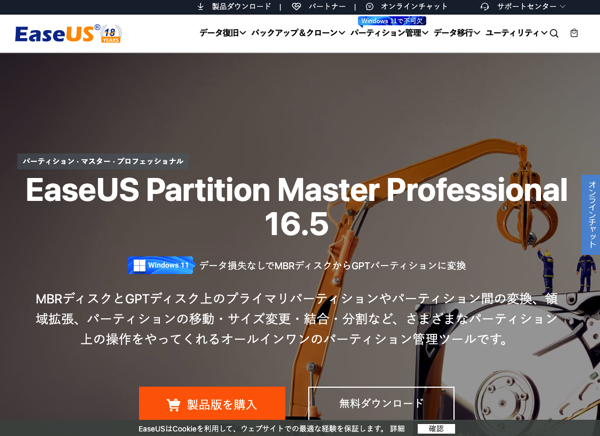This screenshot has height=436, width=600.
Task: Click the EaseUS Partition Master Professional heading
Action: pyautogui.click(x=297, y=207)
